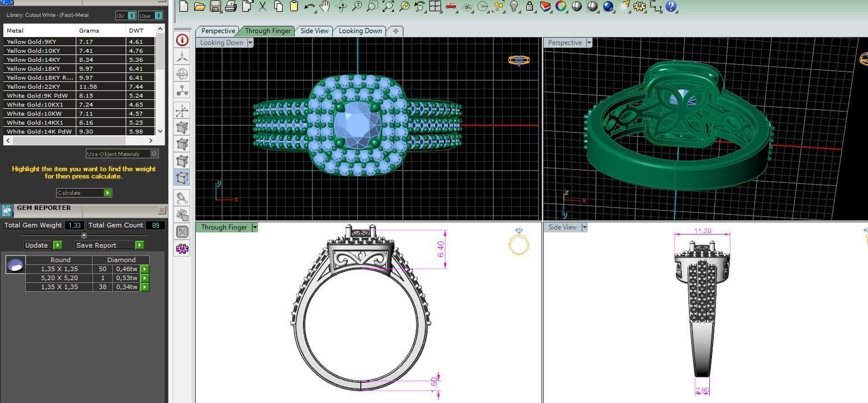
Task: Click the purple gear icon in sidebar
Action: 182,249
